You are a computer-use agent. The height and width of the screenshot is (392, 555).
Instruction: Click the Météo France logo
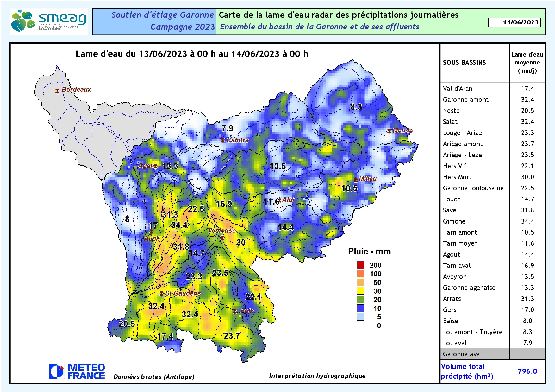[77, 371]
